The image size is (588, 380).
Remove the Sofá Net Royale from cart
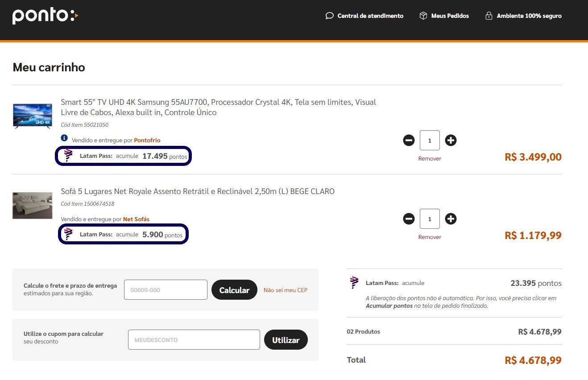(x=430, y=237)
